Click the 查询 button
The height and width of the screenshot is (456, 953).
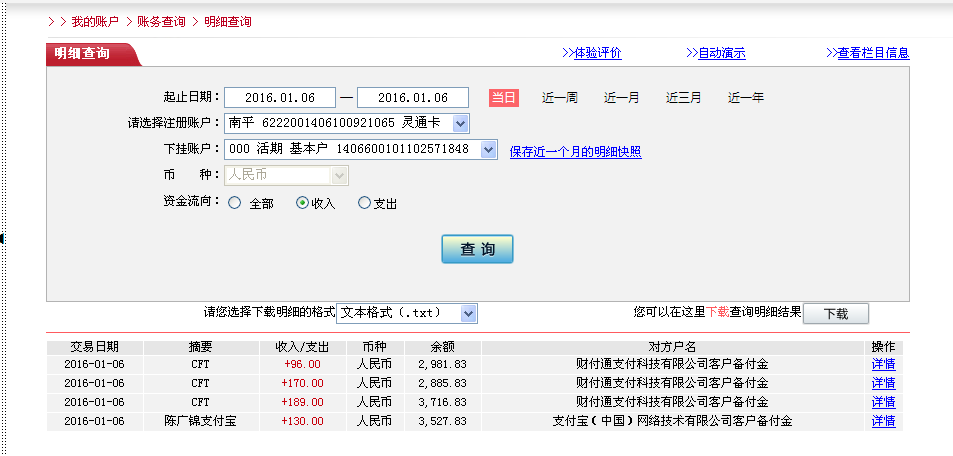[x=477, y=249]
